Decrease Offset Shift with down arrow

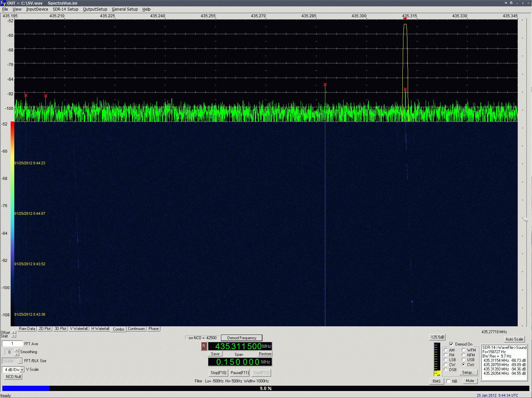tap(14, 336)
